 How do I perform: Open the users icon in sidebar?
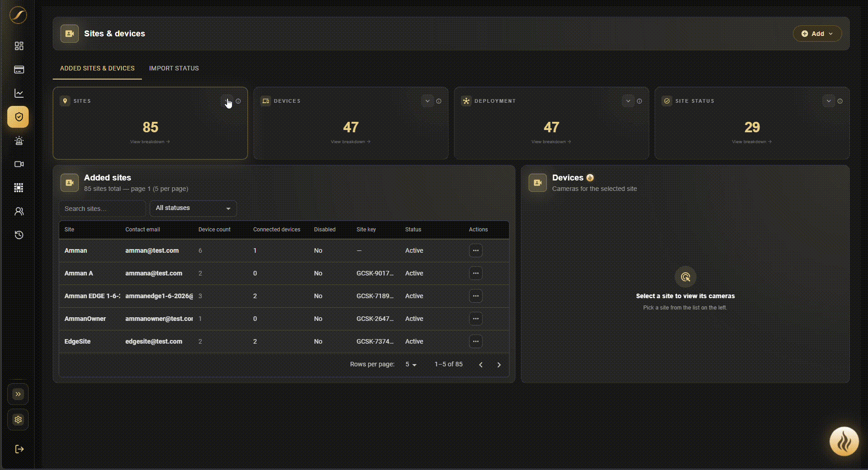point(19,211)
